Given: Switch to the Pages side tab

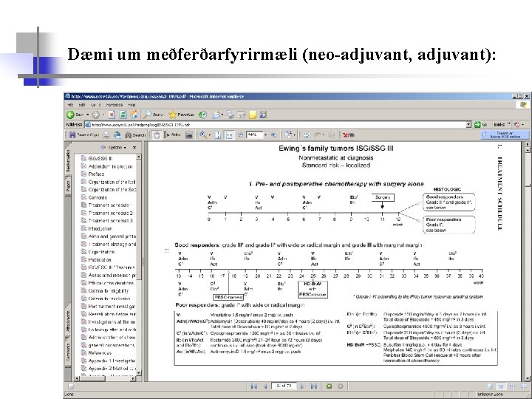Looking at the screenshot, I should [x=67, y=186].
